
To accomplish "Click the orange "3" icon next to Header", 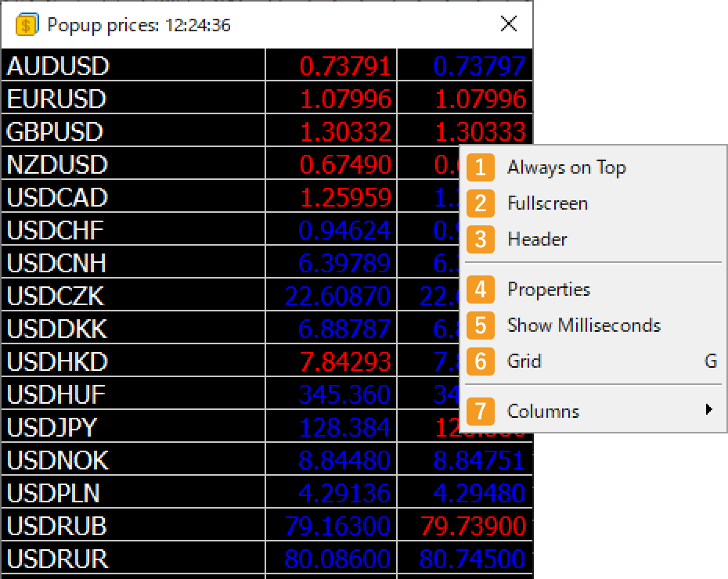I will pos(480,239).
